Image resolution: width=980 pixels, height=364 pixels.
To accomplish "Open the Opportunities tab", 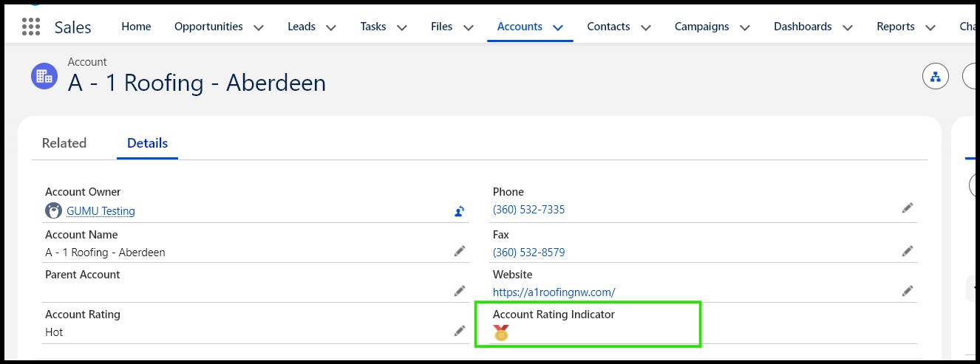I will click(x=208, y=27).
